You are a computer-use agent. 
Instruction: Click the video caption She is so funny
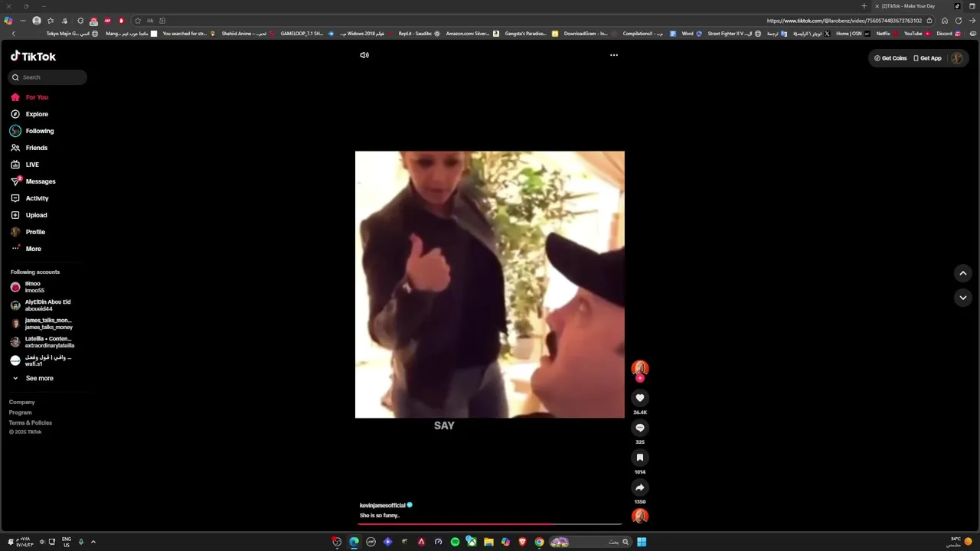(x=380, y=516)
